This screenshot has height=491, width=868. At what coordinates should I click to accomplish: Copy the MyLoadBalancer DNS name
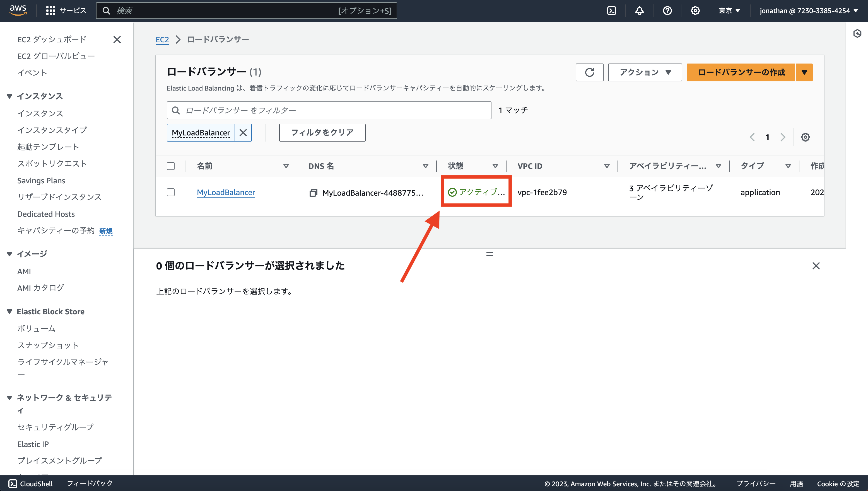(x=313, y=193)
